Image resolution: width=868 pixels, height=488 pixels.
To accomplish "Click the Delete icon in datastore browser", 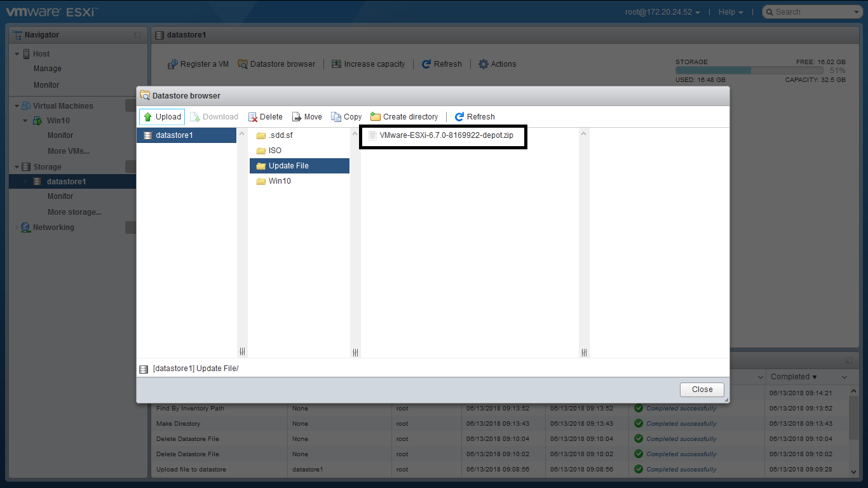I will click(252, 117).
